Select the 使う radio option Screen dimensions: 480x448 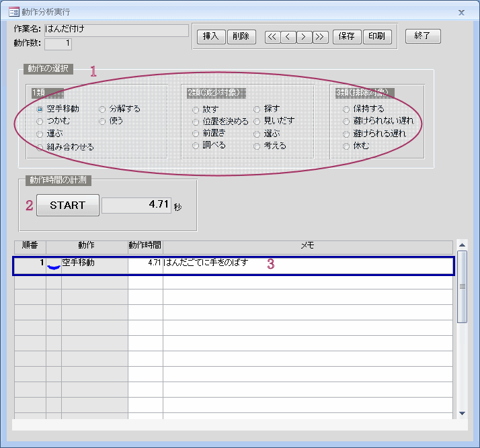click(x=103, y=122)
